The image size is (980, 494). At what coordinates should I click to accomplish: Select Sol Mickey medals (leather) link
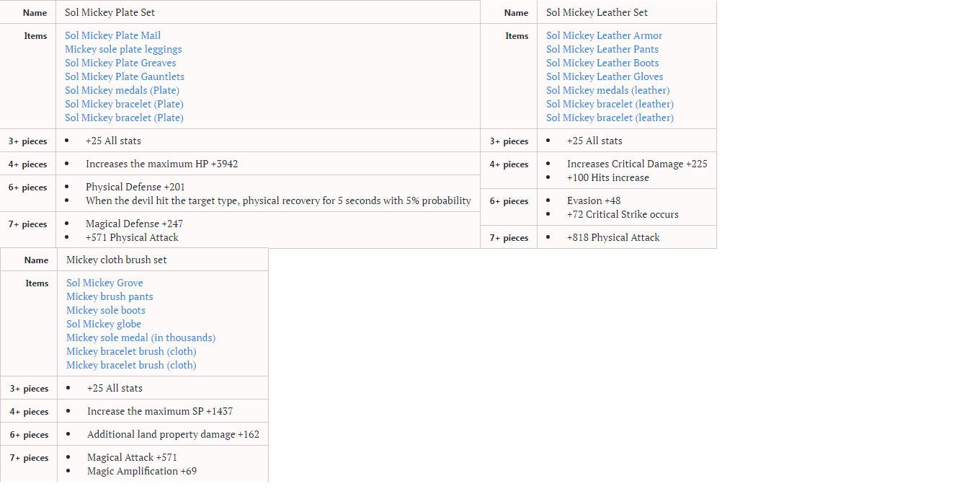(607, 90)
